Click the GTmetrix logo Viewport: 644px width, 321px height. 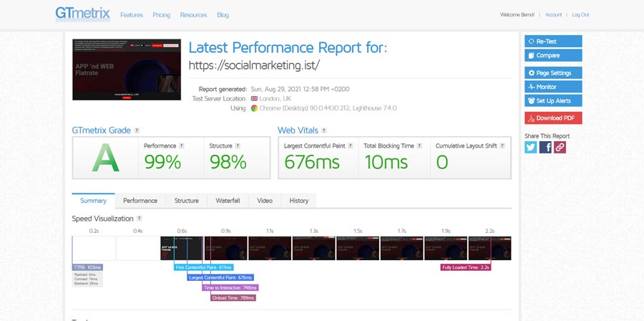tap(82, 14)
